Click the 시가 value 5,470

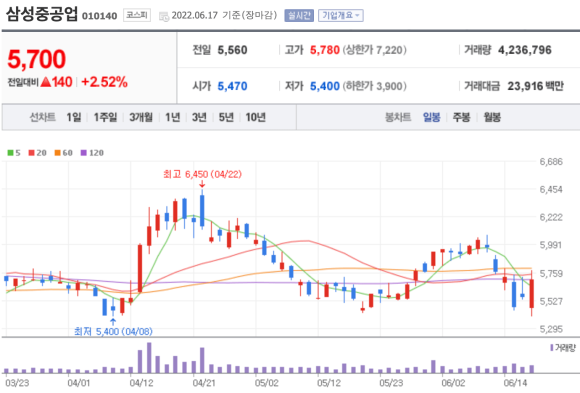[x=232, y=86]
